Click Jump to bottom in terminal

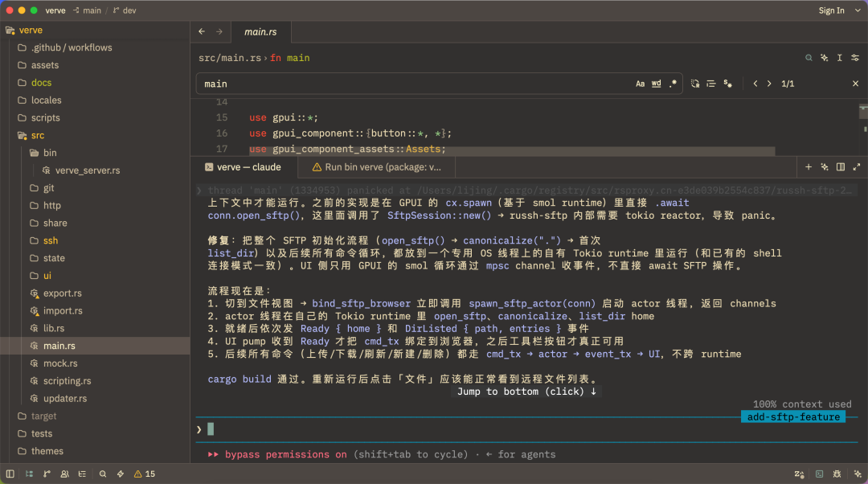click(526, 392)
